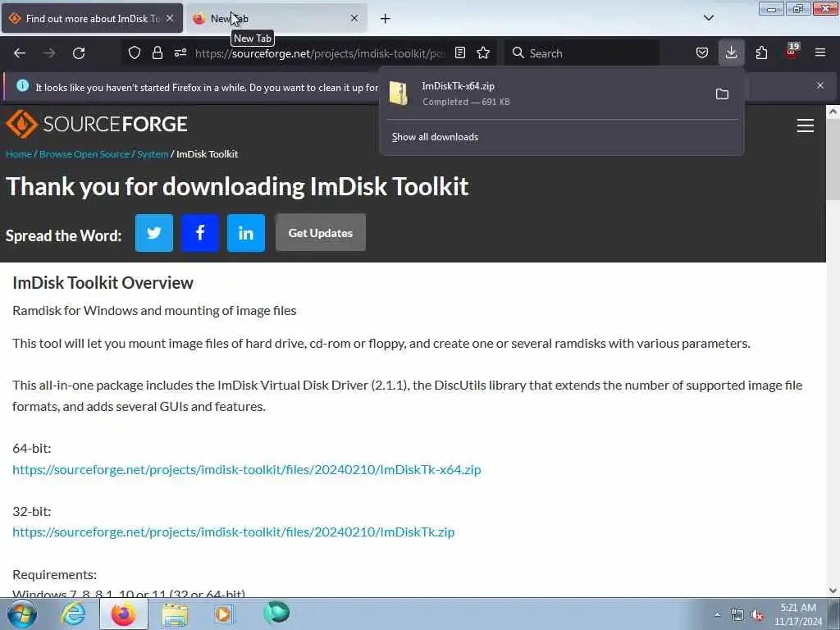Image resolution: width=840 pixels, height=630 pixels.
Task: Switch to the ImDisk Toolkit tab
Action: 92,18
